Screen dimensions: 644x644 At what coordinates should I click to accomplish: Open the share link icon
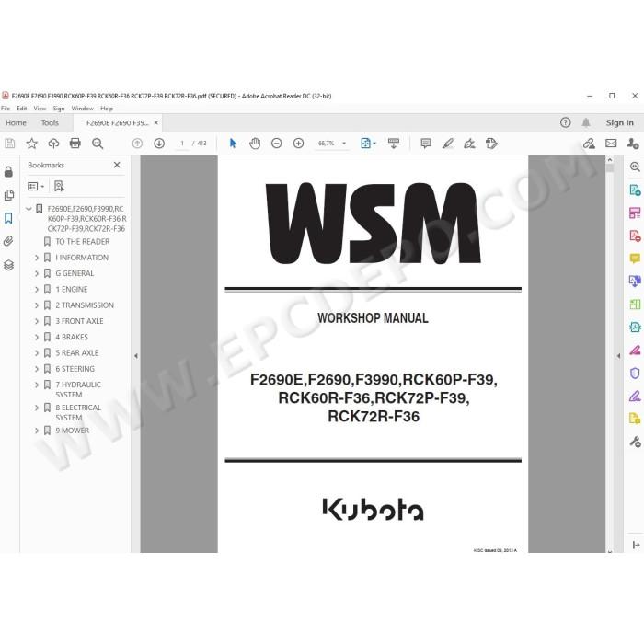[589, 144]
